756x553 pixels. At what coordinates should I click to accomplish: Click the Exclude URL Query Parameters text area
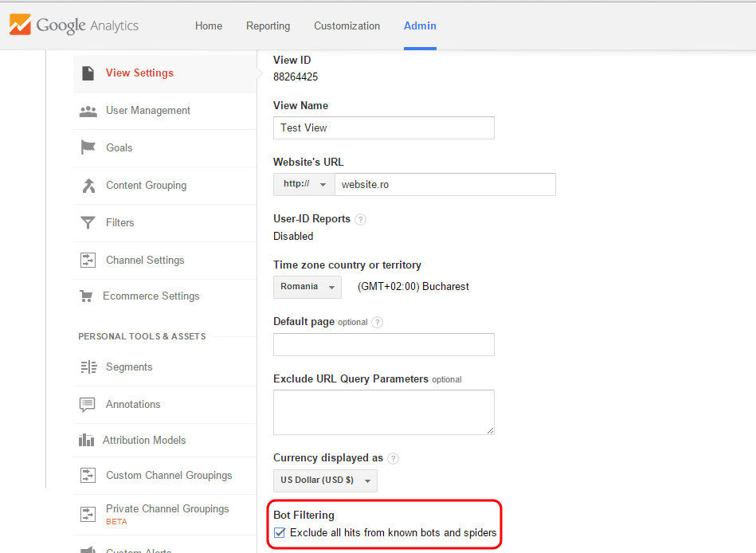[x=384, y=412]
